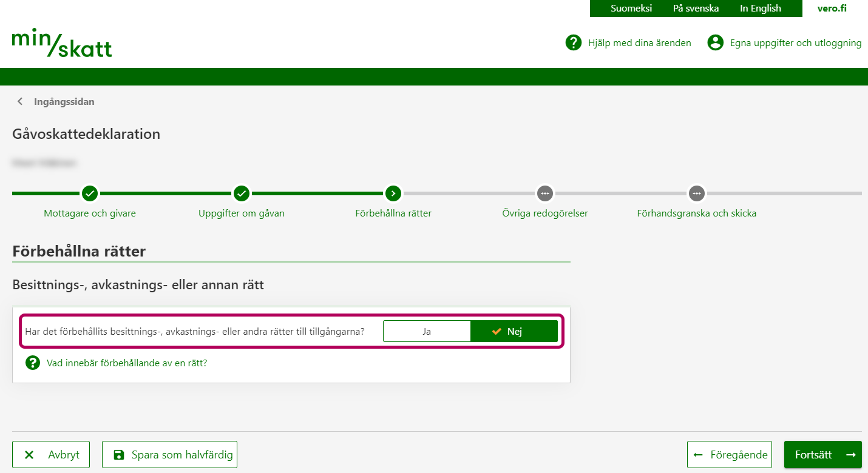Viewport: 868px width, 473px height.
Task: Switch language to Suomeksi
Action: (x=631, y=8)
